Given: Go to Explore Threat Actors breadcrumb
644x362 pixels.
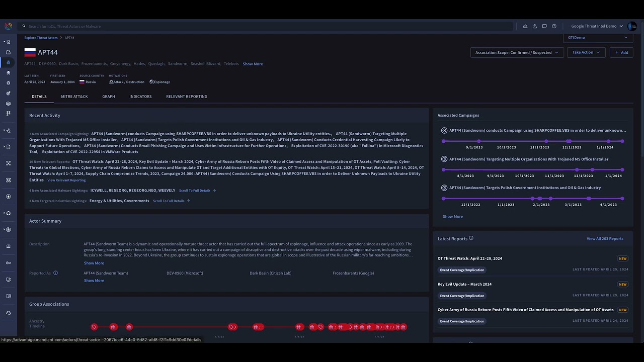Looking at the screenshot, I should [41, 38].
